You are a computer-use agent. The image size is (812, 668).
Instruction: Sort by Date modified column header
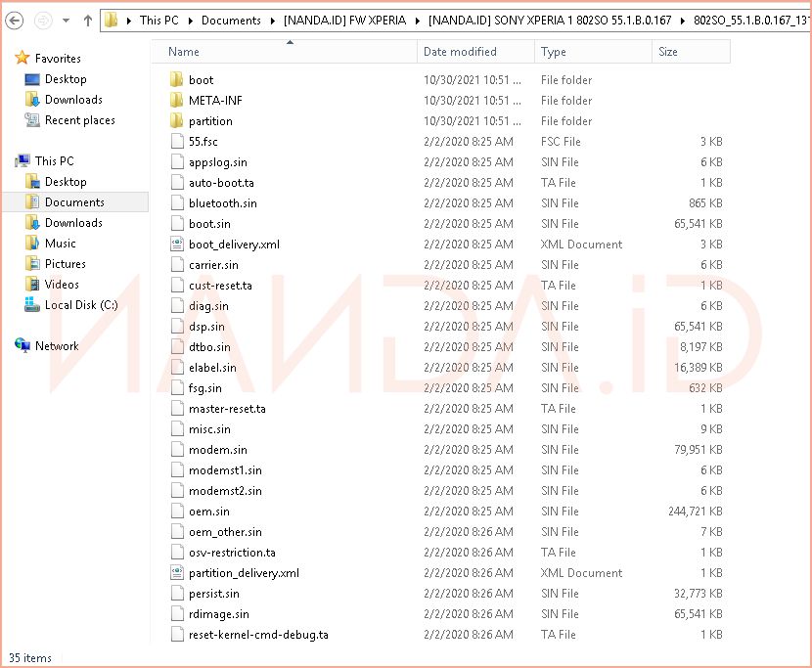[x=460, y=52]
